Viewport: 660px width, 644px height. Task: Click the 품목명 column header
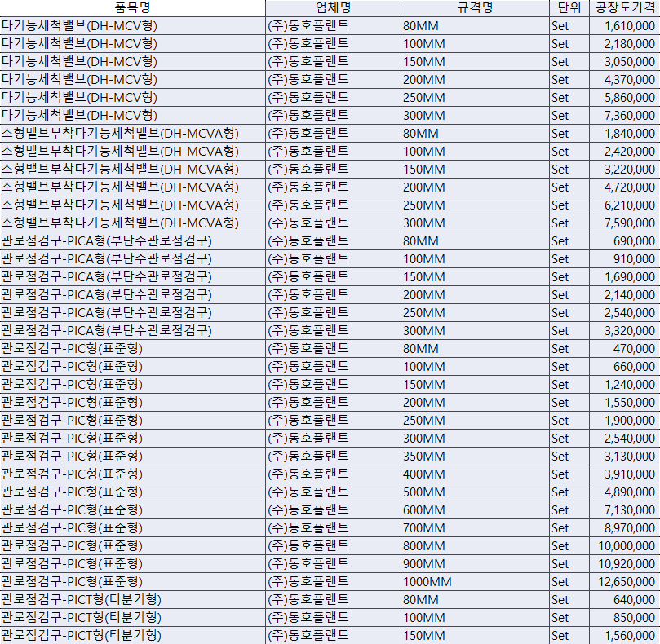click(133, 7)
